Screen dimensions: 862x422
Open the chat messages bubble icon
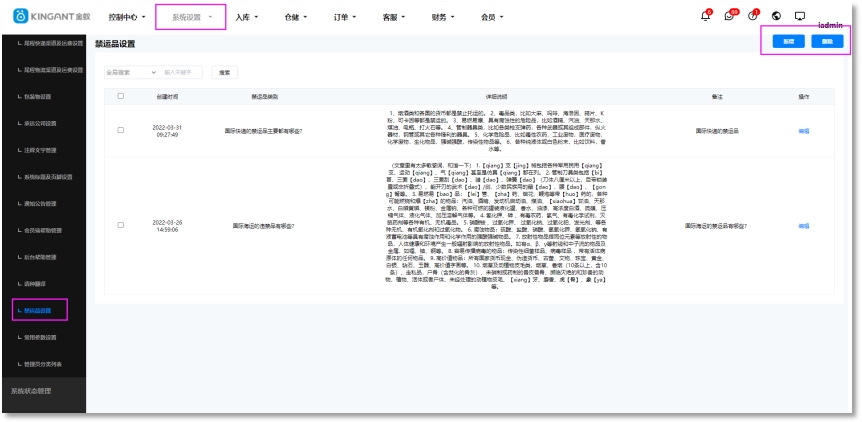pos(729,16)
